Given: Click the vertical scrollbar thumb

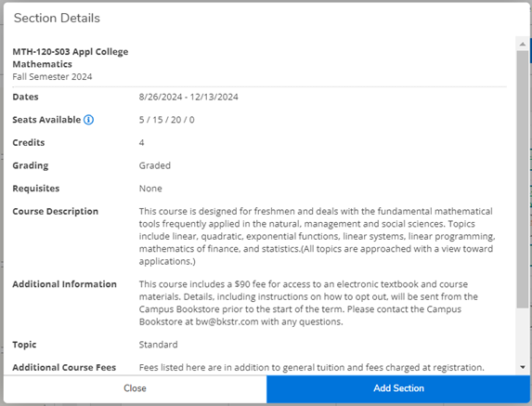Looking at the screenshot, I should [x=523, y=179].
